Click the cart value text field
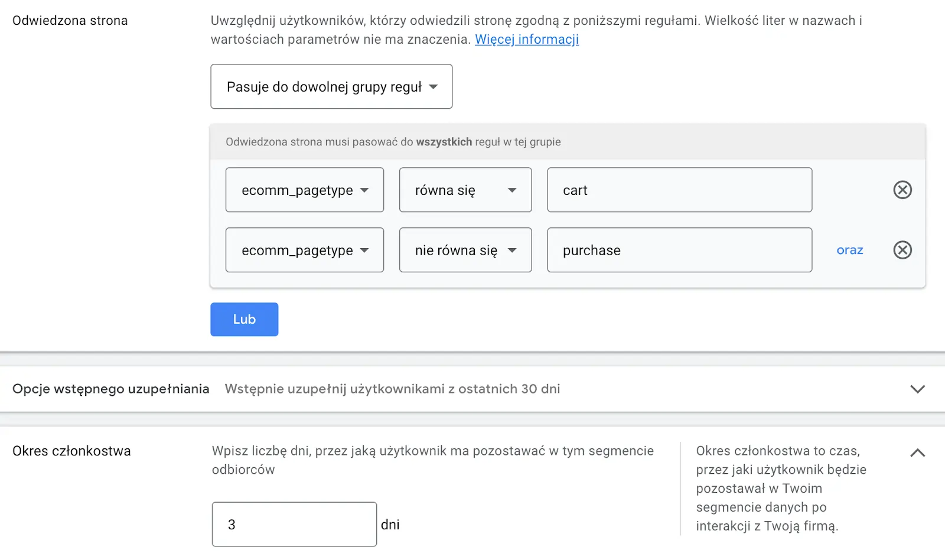Screen dimensions: 945x560 tap(679, 190)
